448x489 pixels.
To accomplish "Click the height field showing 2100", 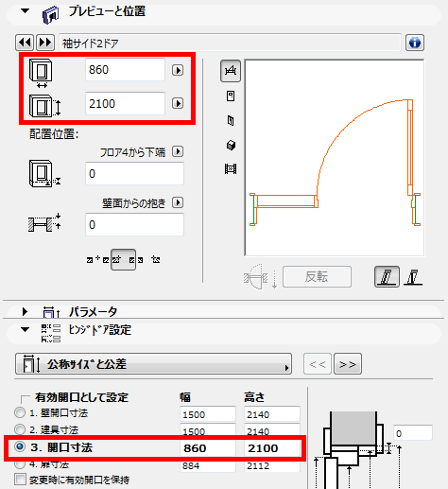I will pos(125,103).
